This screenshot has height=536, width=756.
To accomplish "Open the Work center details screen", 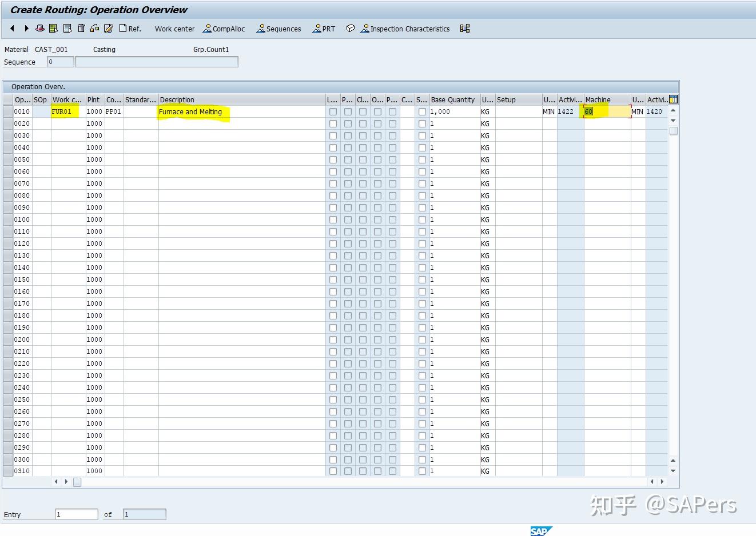I will tap(174, 29).
